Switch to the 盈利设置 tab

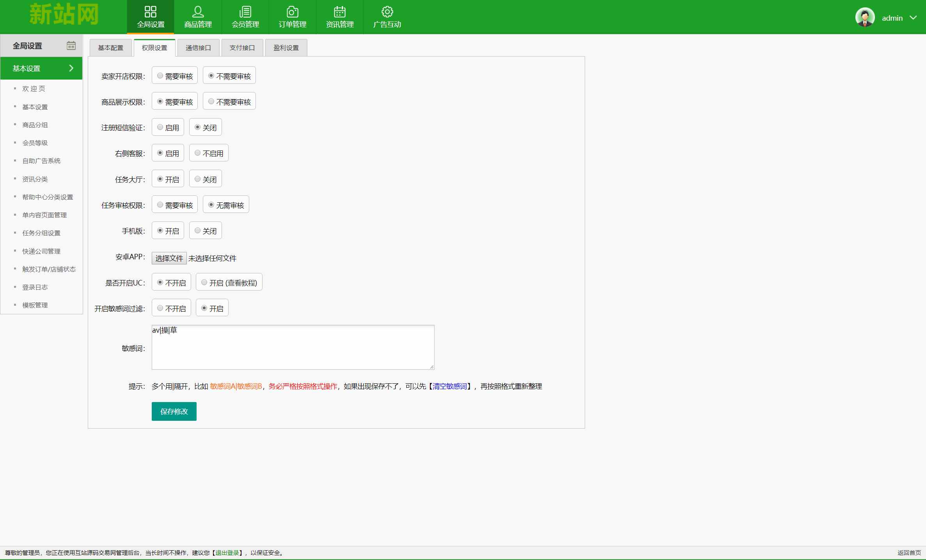coord(286,48)
